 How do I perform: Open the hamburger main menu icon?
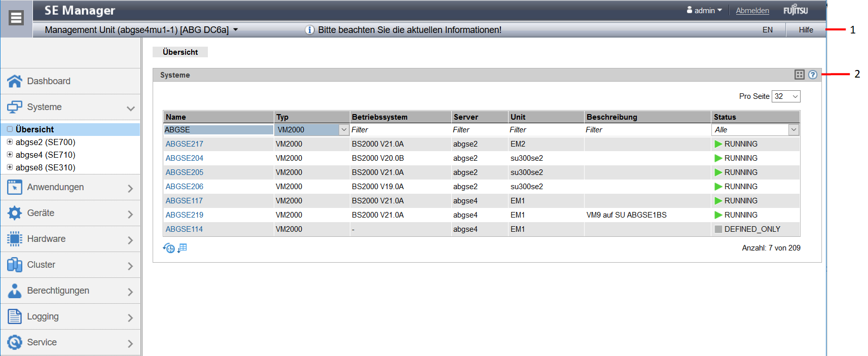(16, 18)
